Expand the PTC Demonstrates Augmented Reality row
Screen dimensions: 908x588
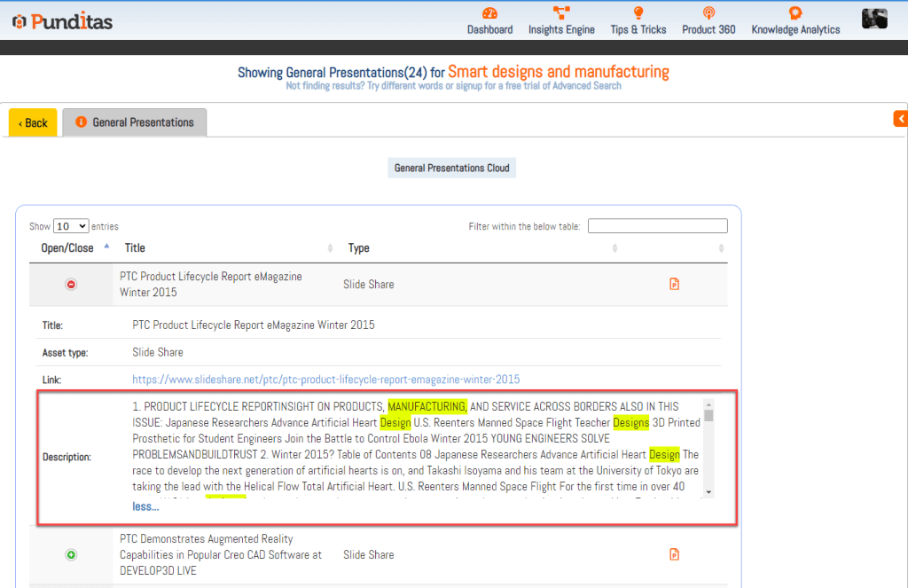pos(72,555)
